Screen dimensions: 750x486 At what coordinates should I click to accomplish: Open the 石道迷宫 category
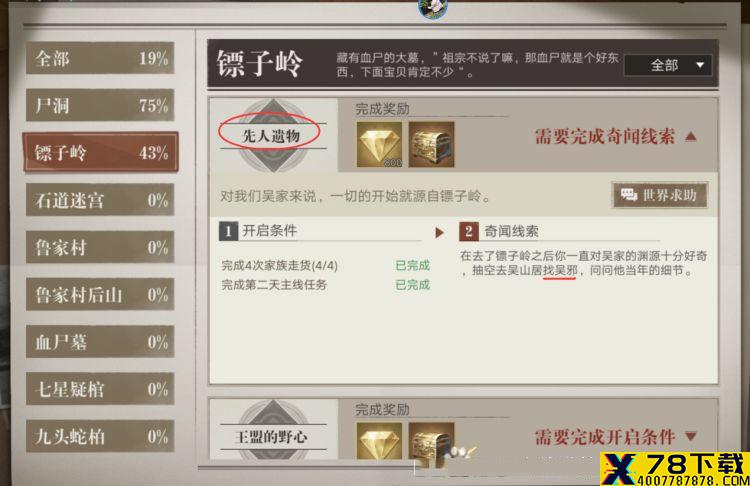point(100,200)
